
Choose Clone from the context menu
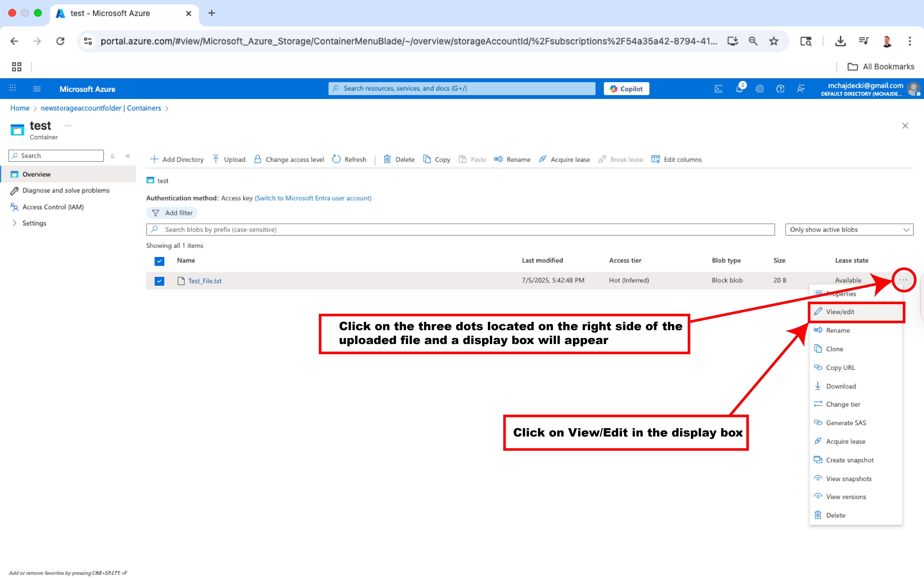pos(856,349)
